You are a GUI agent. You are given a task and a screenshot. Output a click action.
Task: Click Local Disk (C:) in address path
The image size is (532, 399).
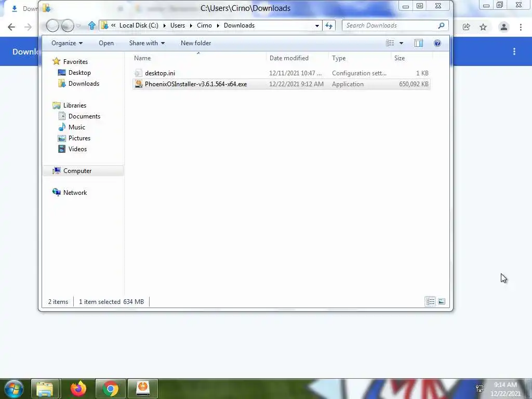(139, 25)
